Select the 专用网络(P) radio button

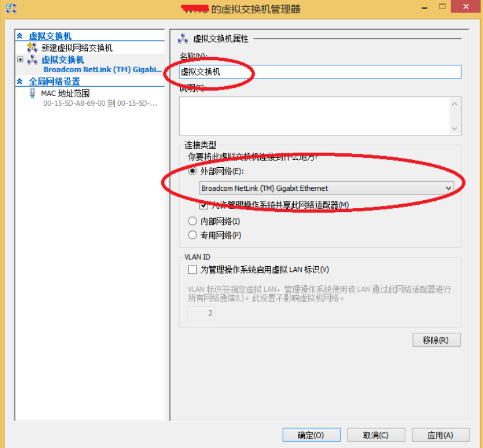(193, 235)
